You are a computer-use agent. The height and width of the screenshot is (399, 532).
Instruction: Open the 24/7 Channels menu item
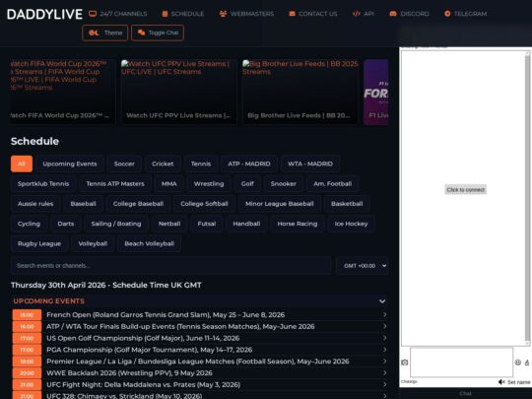tap(118, 14)
